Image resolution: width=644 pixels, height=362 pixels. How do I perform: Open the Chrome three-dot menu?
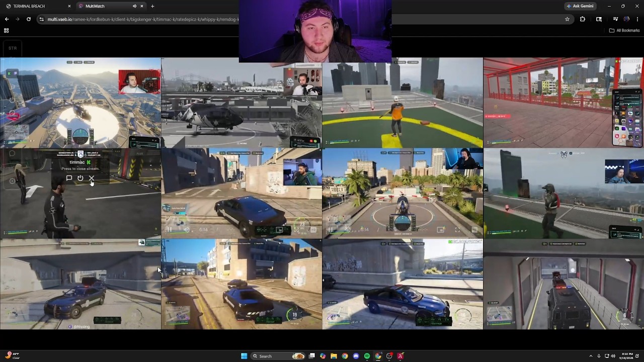pyautogui.click(x=637, y=19)
